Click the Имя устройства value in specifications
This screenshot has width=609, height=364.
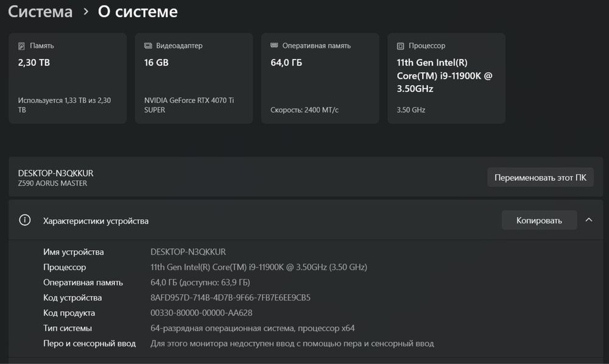point(188,252)
